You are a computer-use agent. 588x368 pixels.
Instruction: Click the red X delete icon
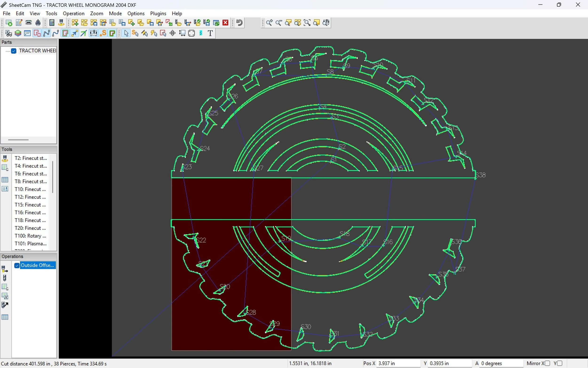(x=225, y=23)
